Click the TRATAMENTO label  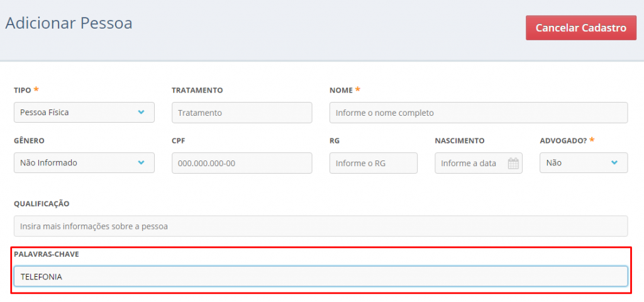click(197, 91)
